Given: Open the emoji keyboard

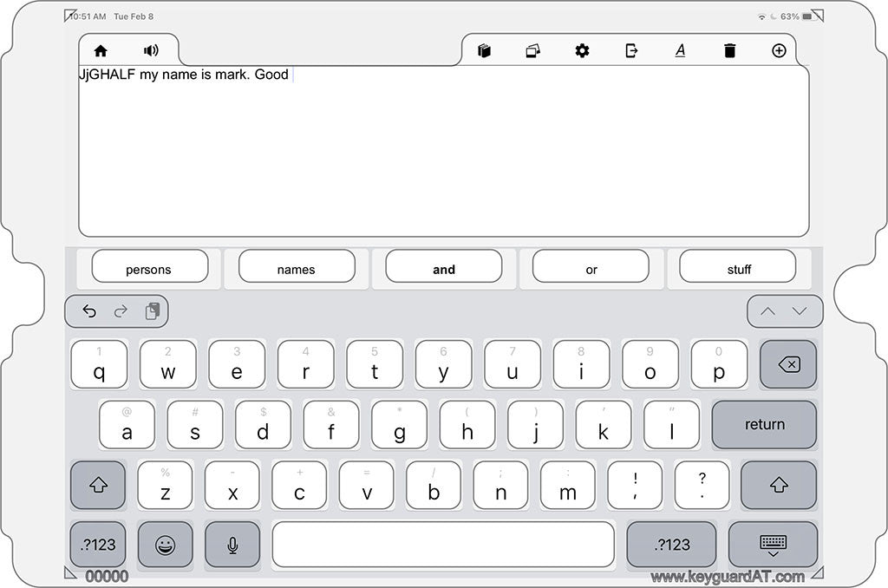Looking at the screenshot, I should pos(165,545).
